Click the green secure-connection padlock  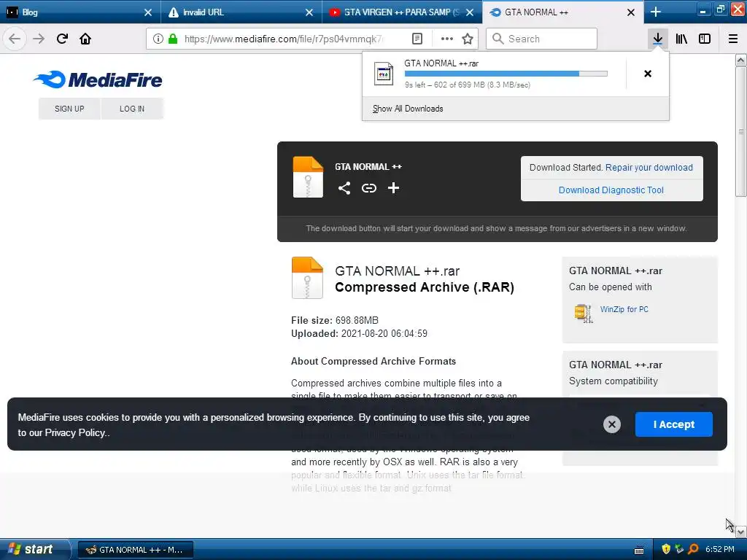[x=173, y=39]
